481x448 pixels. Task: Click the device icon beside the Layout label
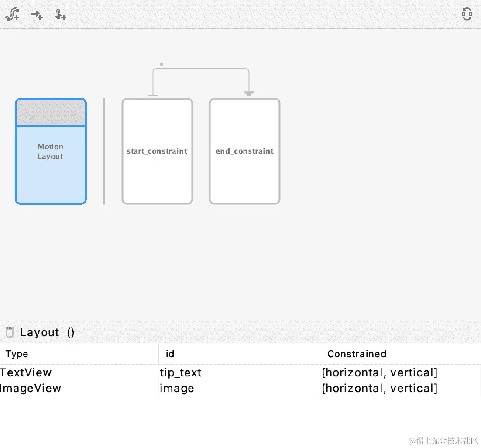pos(9,332)
